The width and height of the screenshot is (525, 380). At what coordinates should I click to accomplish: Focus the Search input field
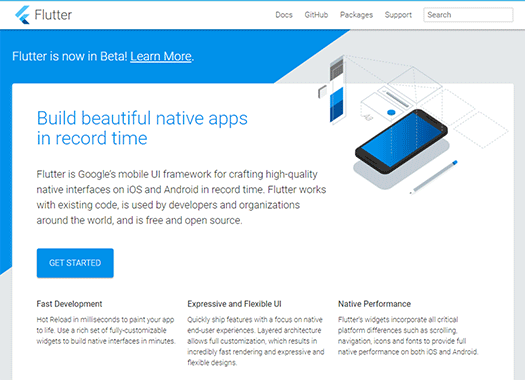[x=468, y=15]
